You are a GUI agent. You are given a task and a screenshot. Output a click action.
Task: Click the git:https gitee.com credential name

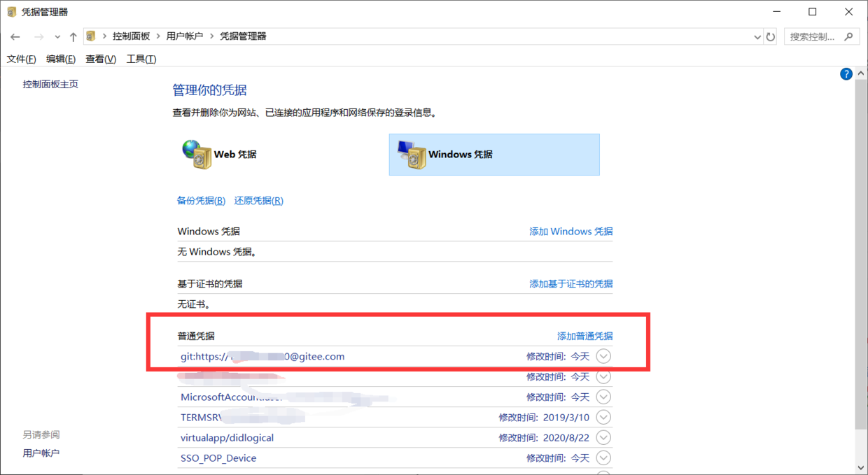click(x=262, y=357)
